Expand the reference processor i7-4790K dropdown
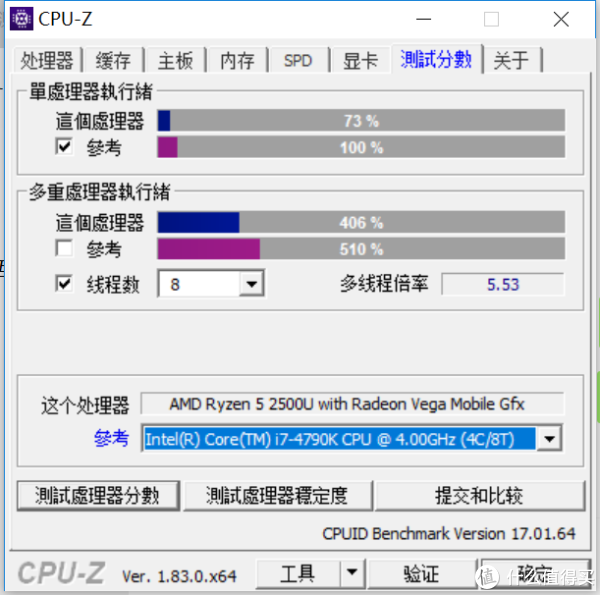This screenshot has height=595, width=600. pyautogui.click(x=549, y=439)
